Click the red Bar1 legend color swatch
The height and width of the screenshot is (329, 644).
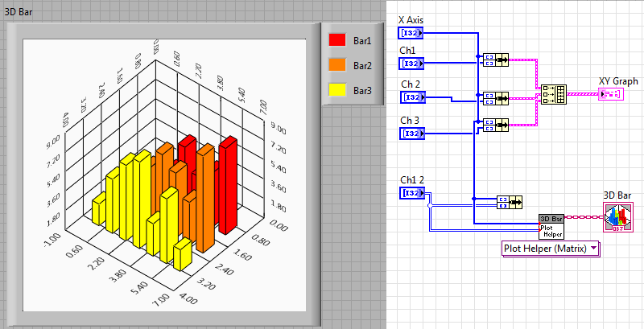click(x=337, y=40)
